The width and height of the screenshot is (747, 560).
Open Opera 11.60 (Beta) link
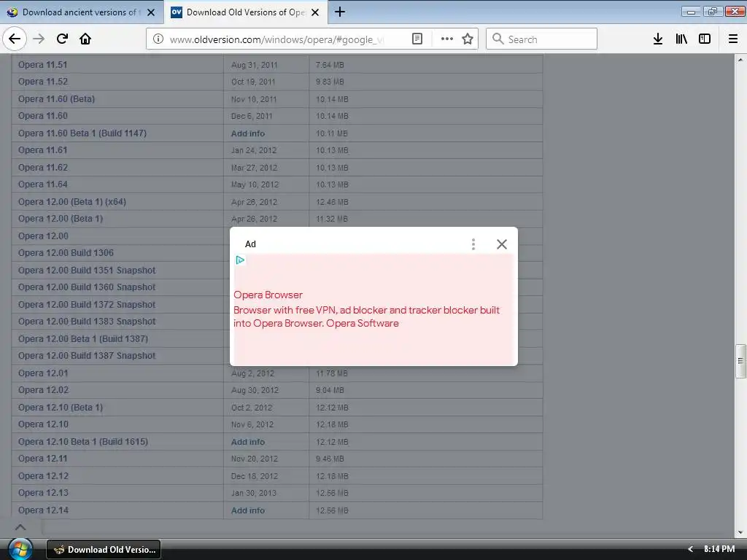coord(56,99)
